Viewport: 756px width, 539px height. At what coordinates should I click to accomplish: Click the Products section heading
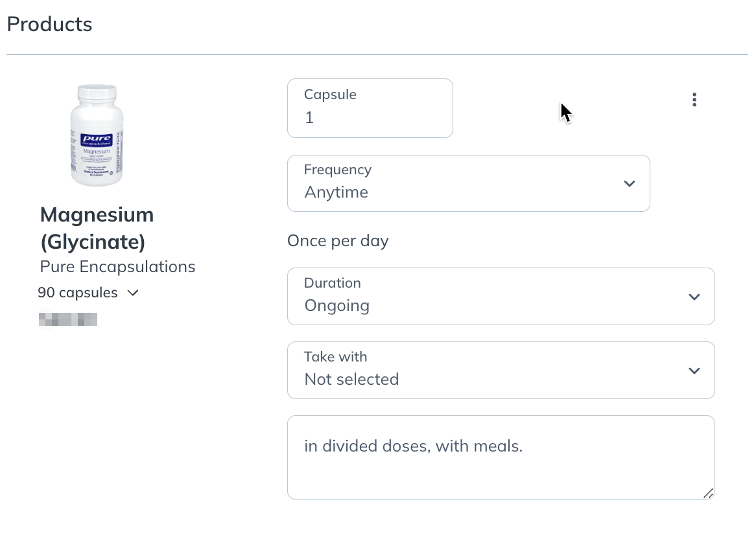(x=49, y=24)
